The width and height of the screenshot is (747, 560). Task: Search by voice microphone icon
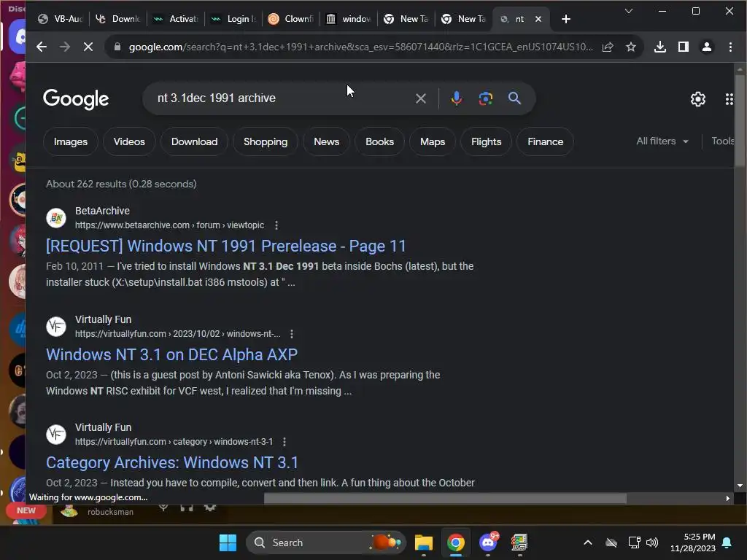[456, 98]
